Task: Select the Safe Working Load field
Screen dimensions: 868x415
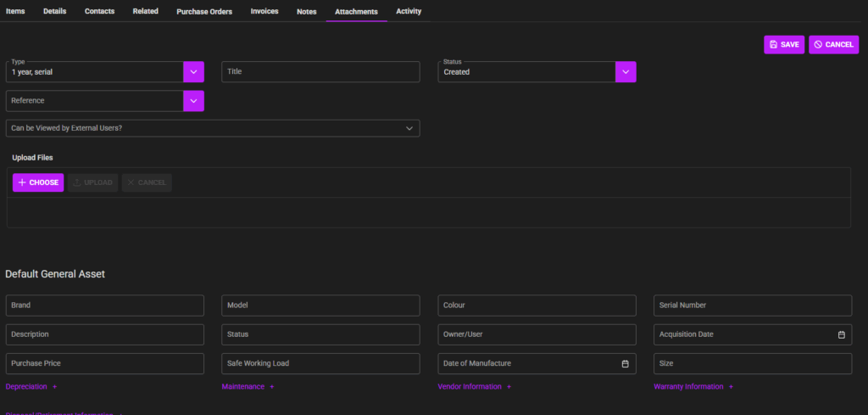Action: pos(320,363)
